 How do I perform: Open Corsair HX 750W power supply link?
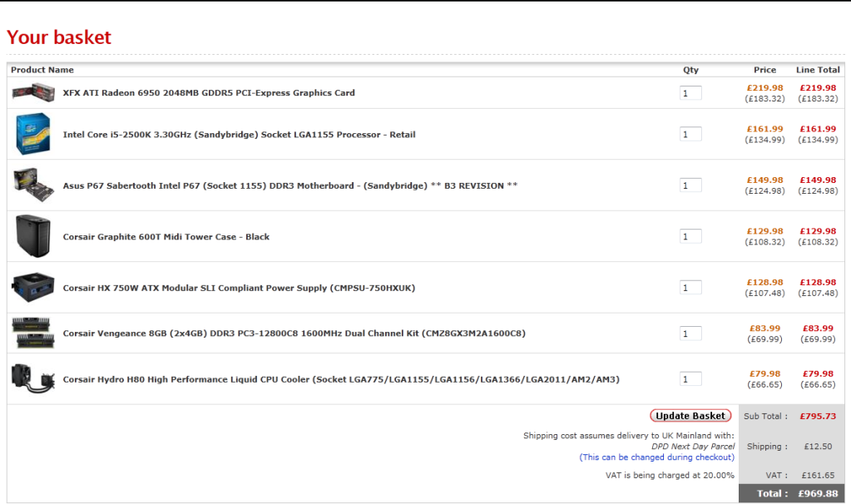pos(239,288)
